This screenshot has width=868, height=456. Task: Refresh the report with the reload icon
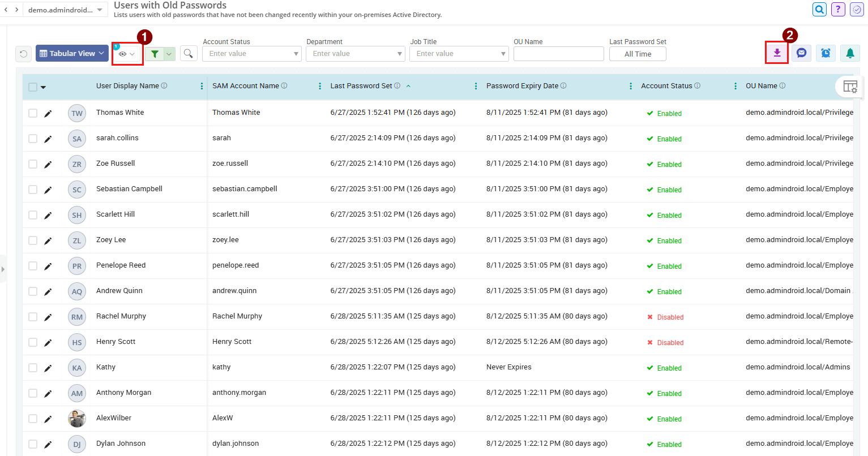(x=23, y=53)
